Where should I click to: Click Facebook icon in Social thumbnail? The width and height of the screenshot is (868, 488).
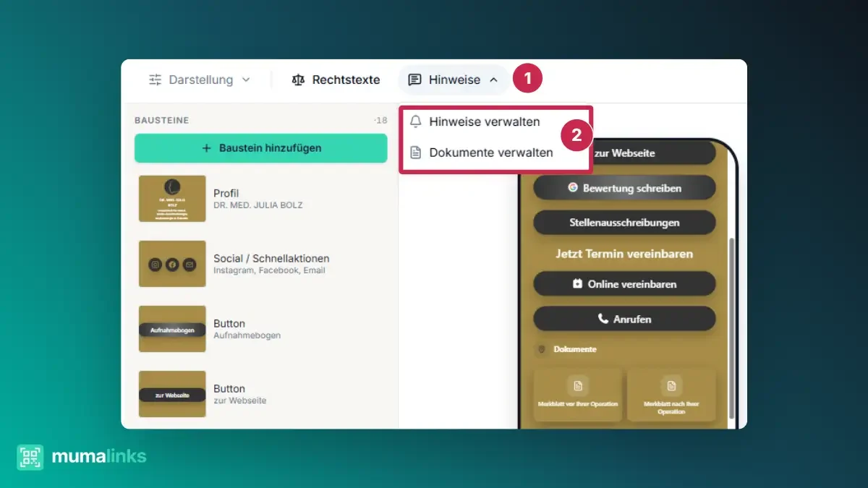pos(172,265)
